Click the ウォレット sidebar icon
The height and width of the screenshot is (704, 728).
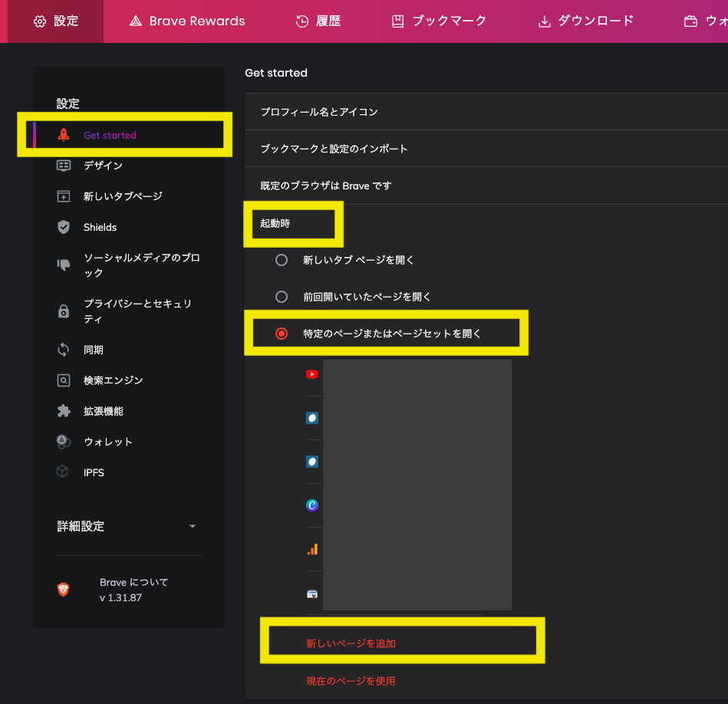(64, 442)
